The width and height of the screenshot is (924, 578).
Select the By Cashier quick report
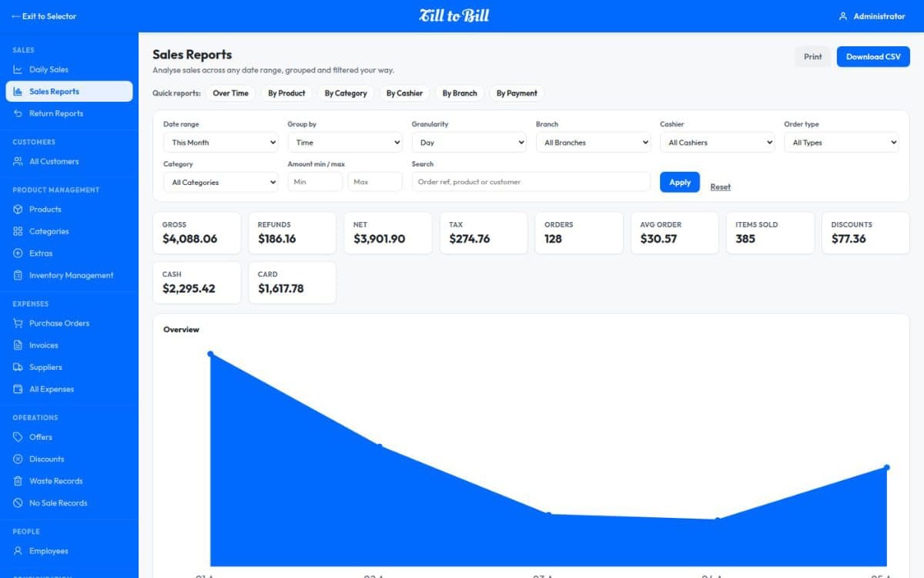tap(405, 93)
